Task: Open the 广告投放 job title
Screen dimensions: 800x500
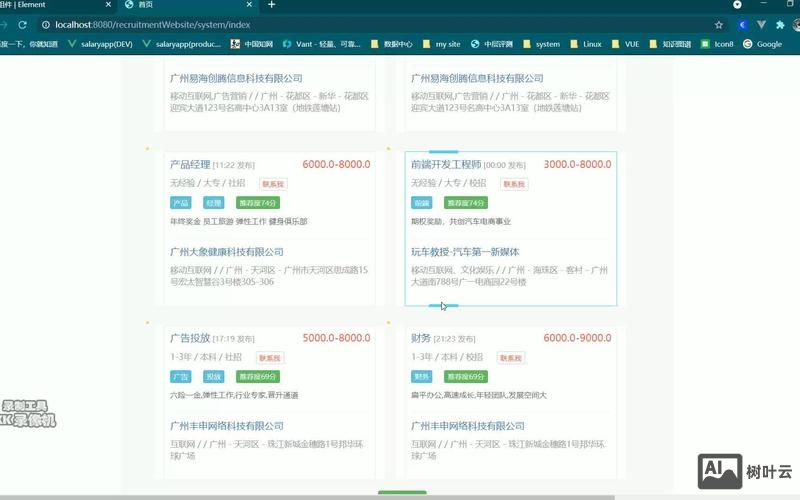Action: click(x=190, y=338)
